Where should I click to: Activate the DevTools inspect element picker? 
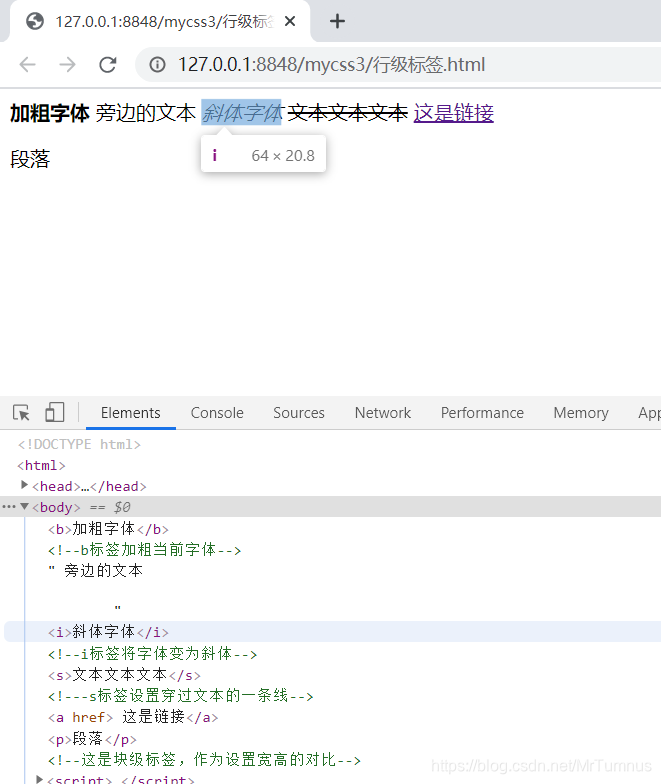point(22,413)
